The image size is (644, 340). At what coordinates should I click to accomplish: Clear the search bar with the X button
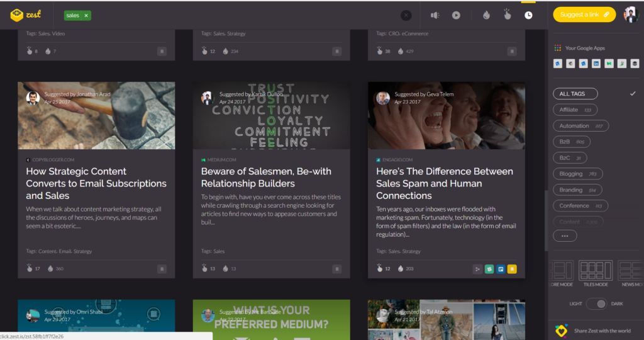[x=406, y=15]
